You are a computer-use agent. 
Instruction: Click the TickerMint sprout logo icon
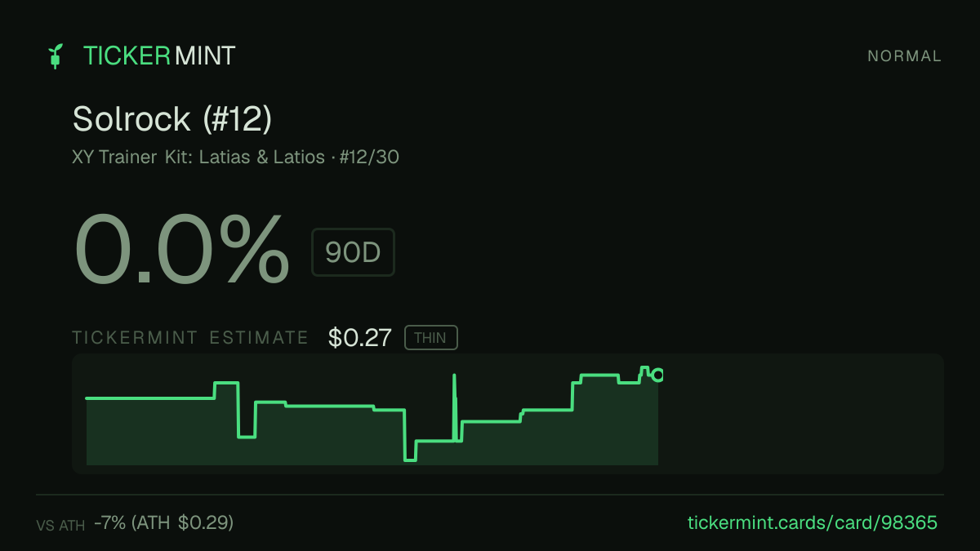pyautogui.click(x=56, y=56)
